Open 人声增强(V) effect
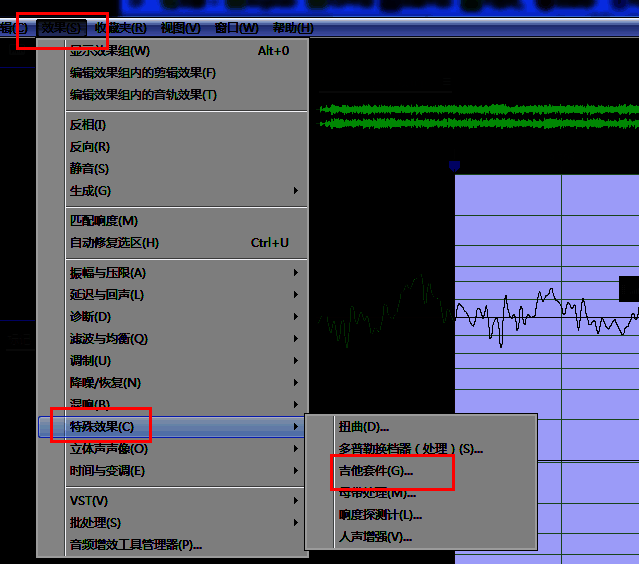Image resolution: width=639 pixels, height=564 pixels. (x=376, y=537)
